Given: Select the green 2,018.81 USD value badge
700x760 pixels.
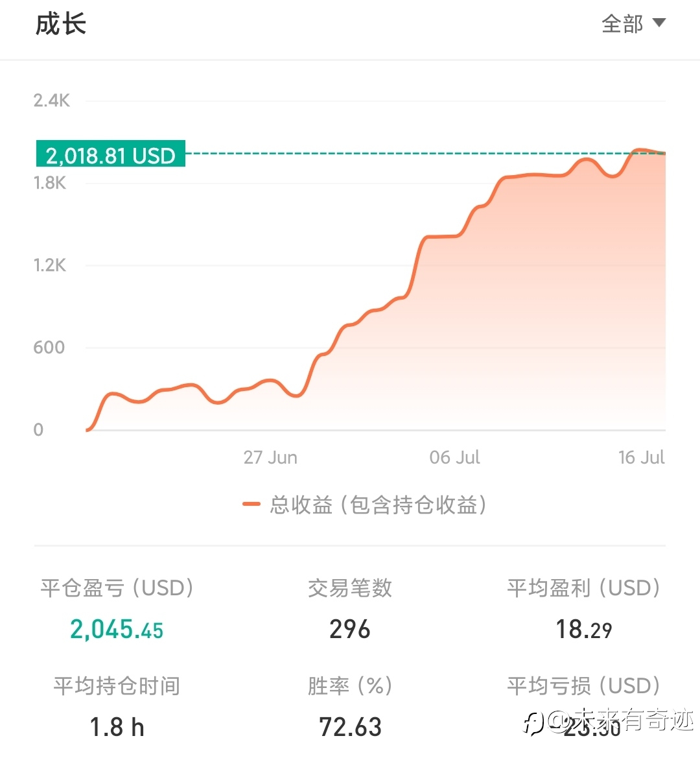Looking at the screenshot, I should point(111,154).
